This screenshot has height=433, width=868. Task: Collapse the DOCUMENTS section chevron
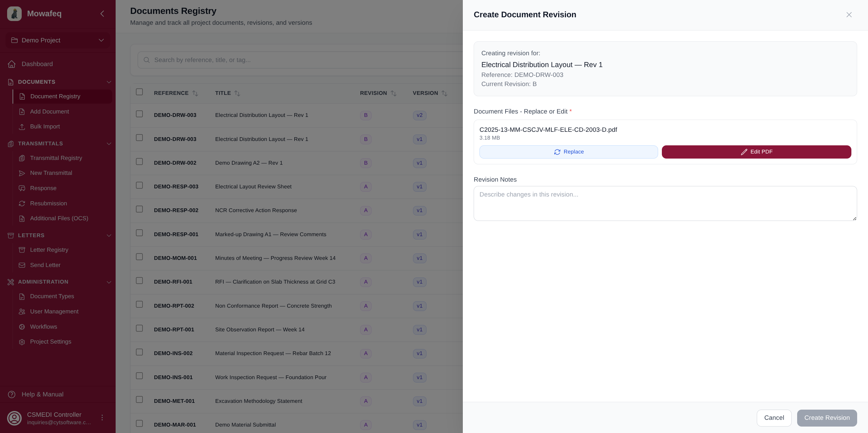click(109, 82)
